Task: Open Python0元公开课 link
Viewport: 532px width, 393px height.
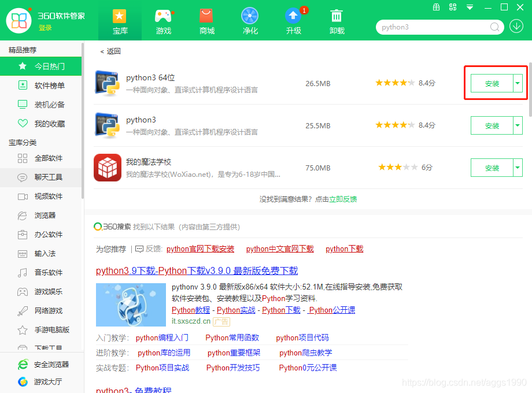Action: pos(308,368)
